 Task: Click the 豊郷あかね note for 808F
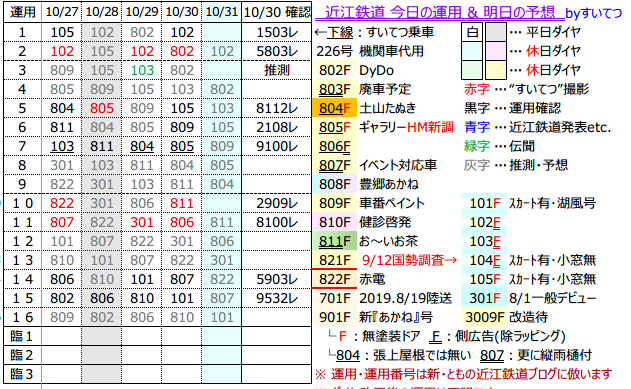[x=389, y=184]
